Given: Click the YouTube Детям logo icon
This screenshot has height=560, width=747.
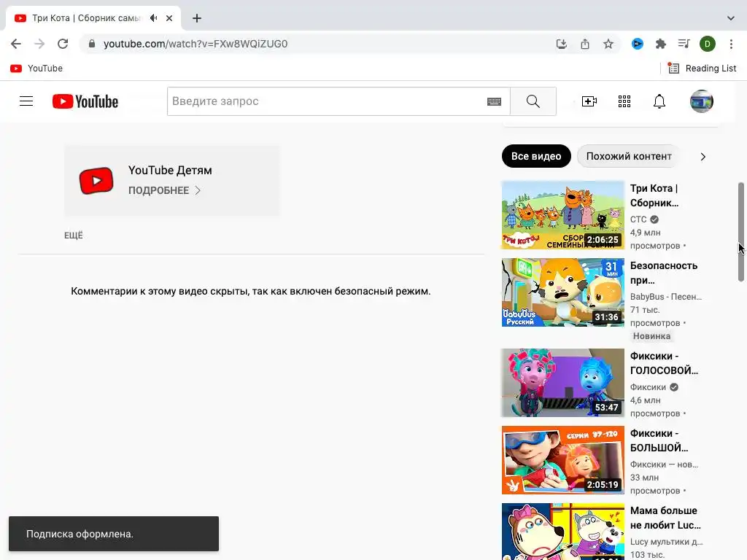Looking at the screenshot, I should tap(96, 181).
